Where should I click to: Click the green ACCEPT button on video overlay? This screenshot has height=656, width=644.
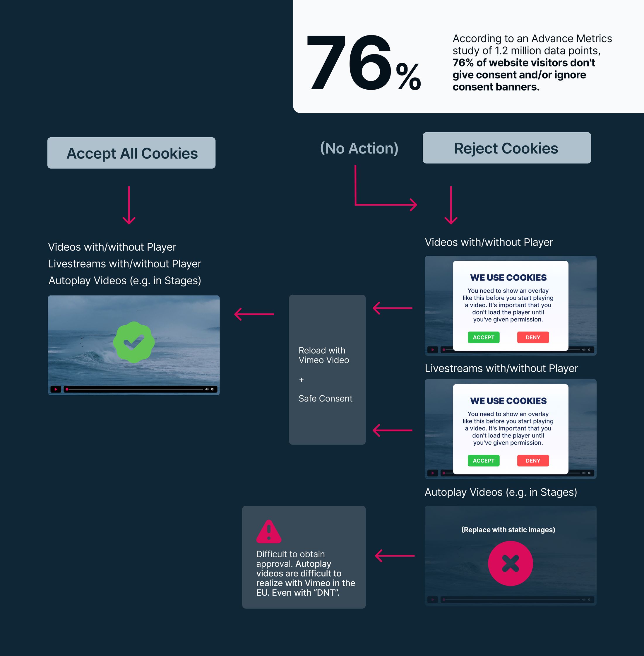pyautogui.click(x=484, y=337)
